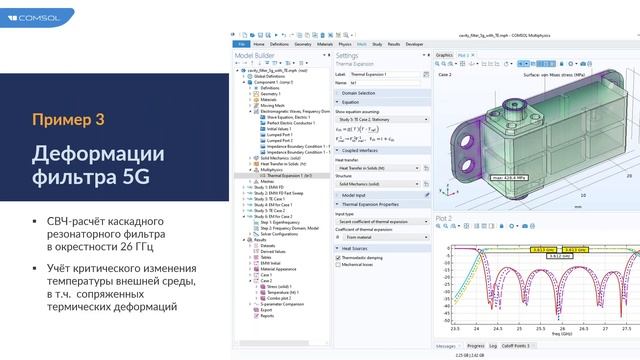The height and width of the screenshot is (360, 640).
Task: Click the Graphics image snapshot camera icon
Action: point(583,64)
